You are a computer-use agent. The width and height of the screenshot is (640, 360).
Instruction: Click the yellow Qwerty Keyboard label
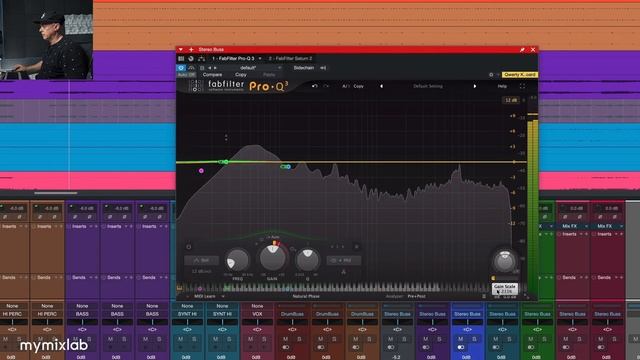[520, 75]
